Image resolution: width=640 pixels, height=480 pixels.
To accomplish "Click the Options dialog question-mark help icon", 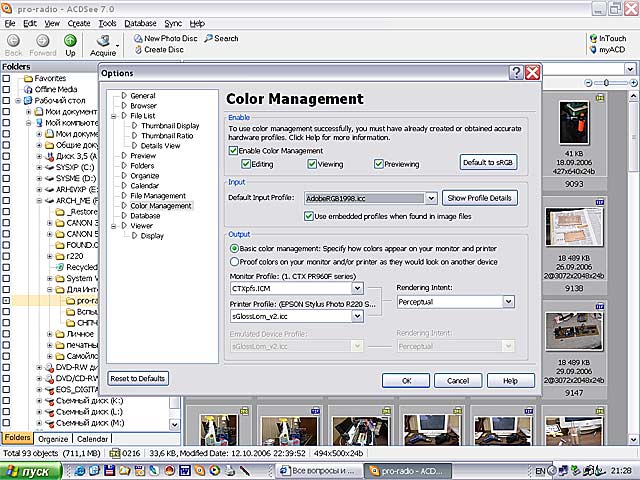I will [x=516, y=73].
